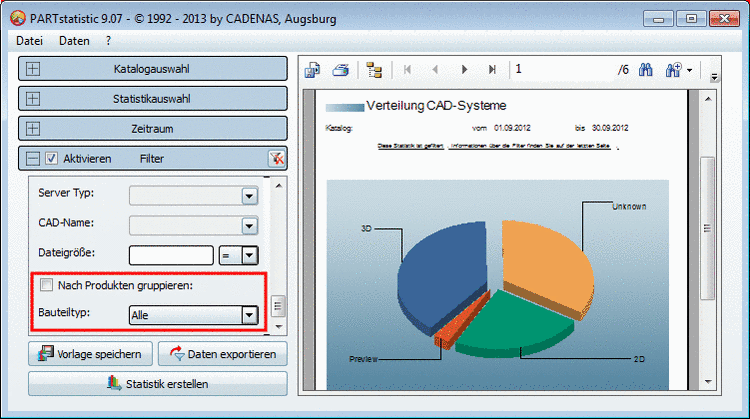Open the Daten menu
The height and width of the screenshot is (419, 750).
click(x=74, y=41)
